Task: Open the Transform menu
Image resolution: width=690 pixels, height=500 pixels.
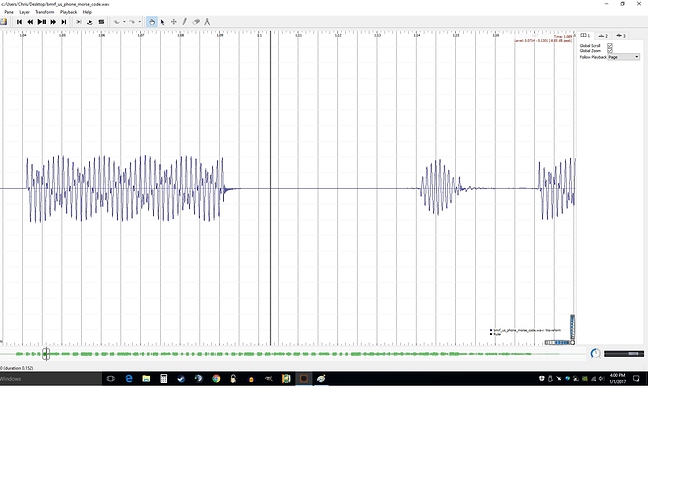Action: (44, 12)
